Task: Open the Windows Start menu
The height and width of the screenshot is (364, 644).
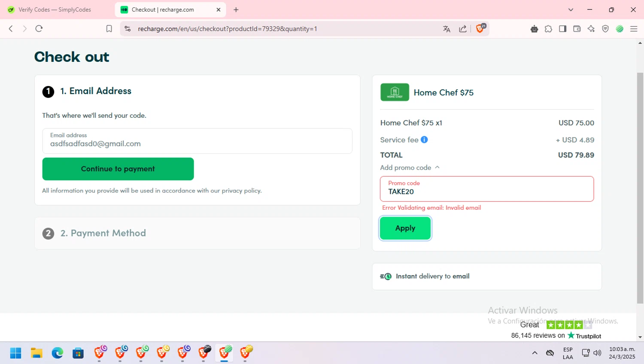Action: (16, 353)
